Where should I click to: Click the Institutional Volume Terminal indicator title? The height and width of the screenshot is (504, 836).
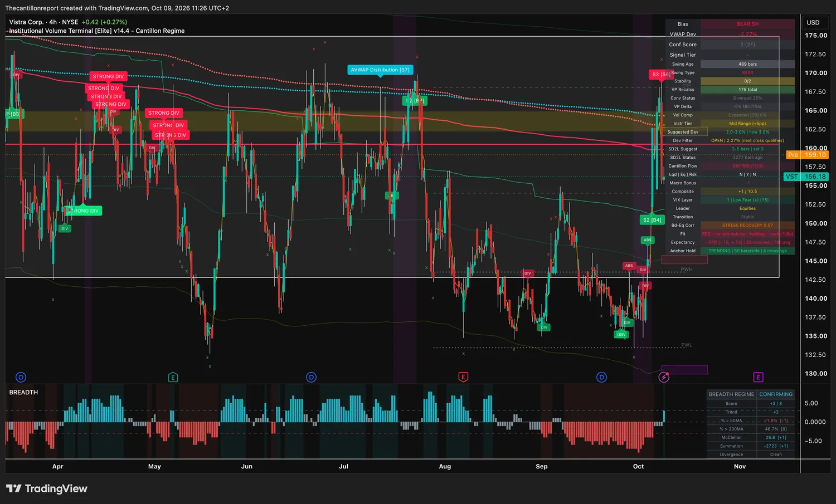point(96,31)
